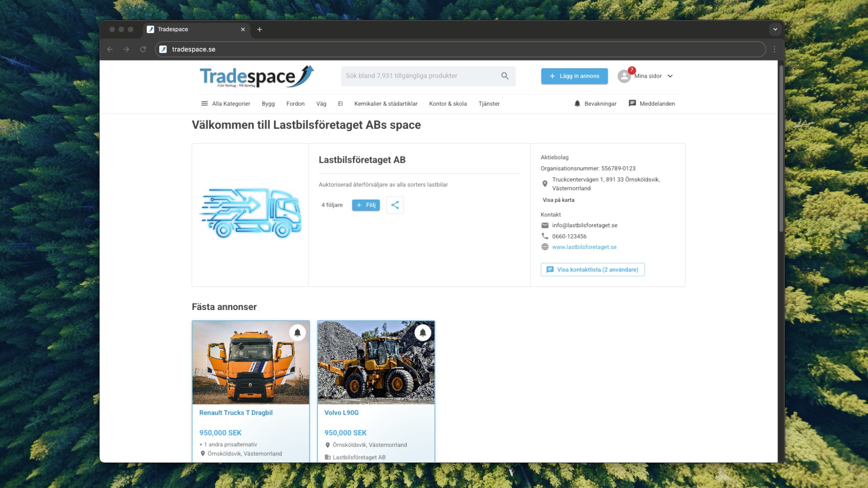Click the share icon next to Följ button

click(395, 205)
